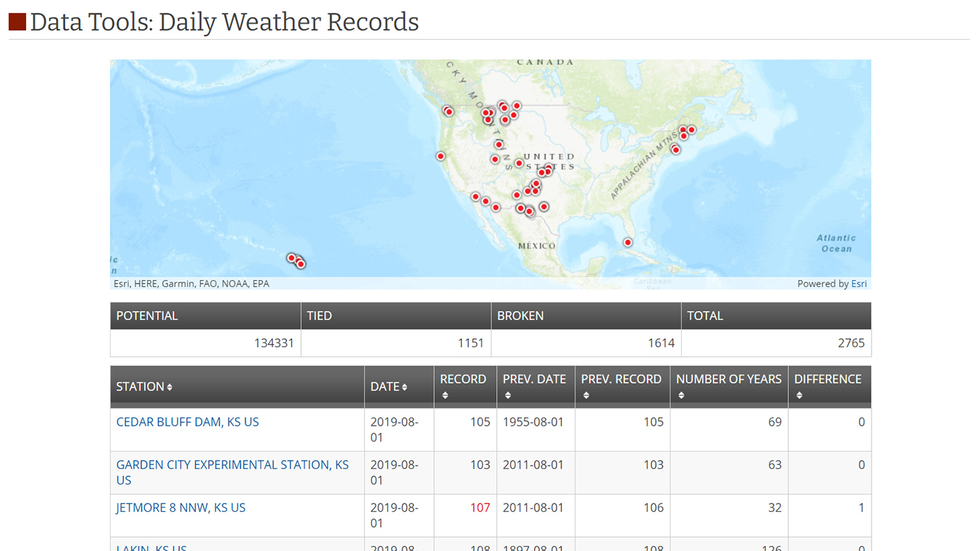Follow the Esri link in map attribution
980x551 pixels.
point(859,284)
